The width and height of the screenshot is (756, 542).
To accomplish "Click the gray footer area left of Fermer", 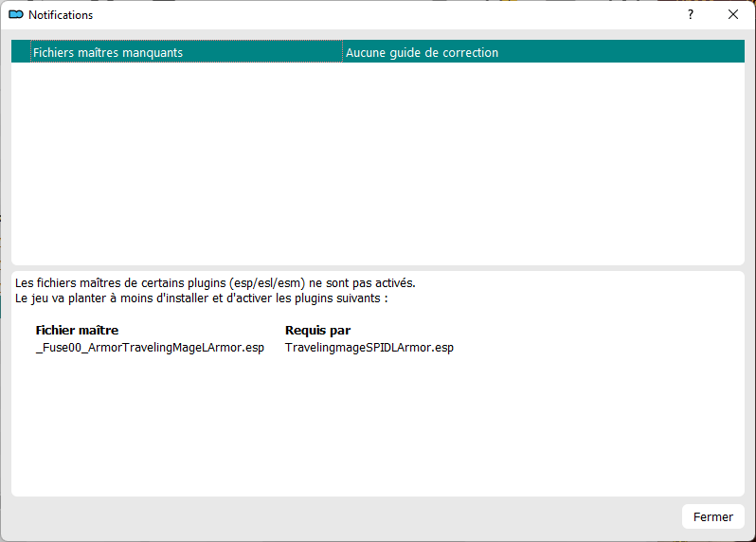I will (341, 517).
